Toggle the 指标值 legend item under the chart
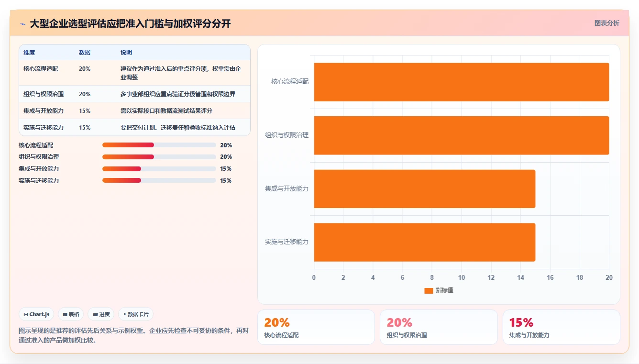639x364 pixels. 439,290
